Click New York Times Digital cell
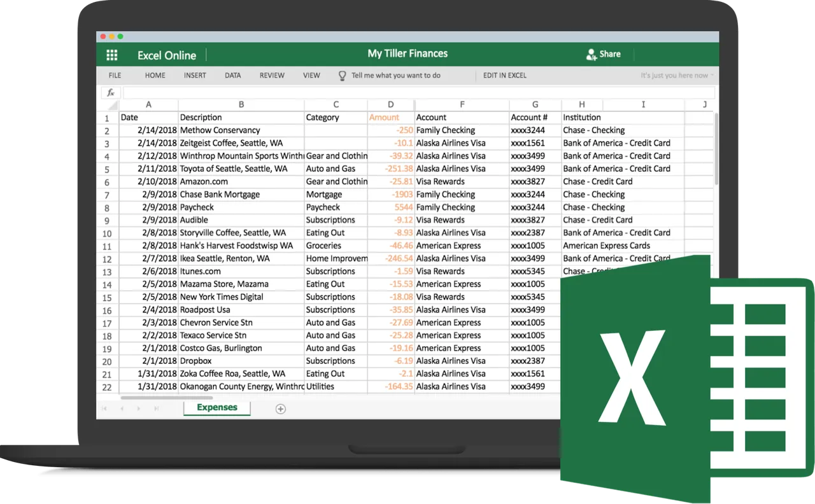The height and width of the screenshot is (504, 815). pos(241,297)
